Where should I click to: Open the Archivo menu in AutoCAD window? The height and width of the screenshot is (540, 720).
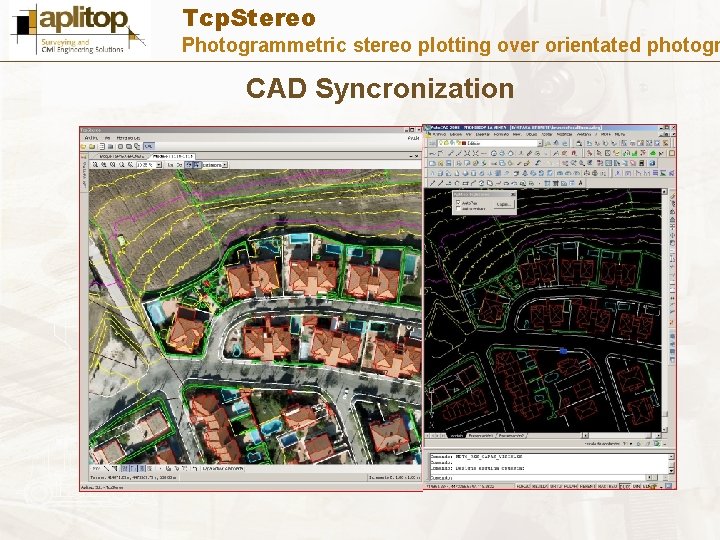click(x=440, y=135)
